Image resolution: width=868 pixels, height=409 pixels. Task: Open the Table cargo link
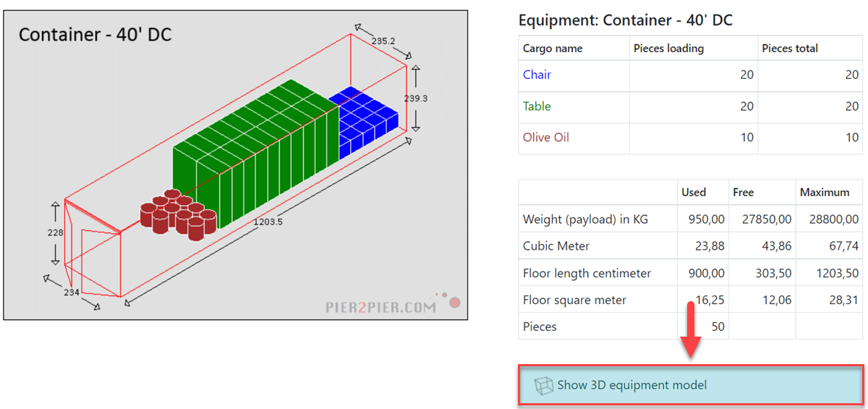click(537, 106)
